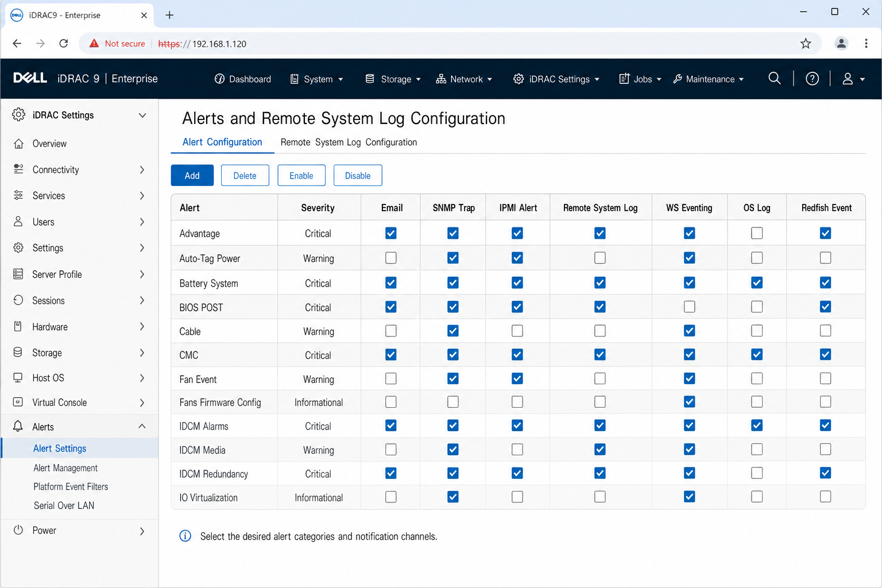Click the Connectivity sidebar icon
This screenshot has width=882, height=588.
(x=18, y=169)
